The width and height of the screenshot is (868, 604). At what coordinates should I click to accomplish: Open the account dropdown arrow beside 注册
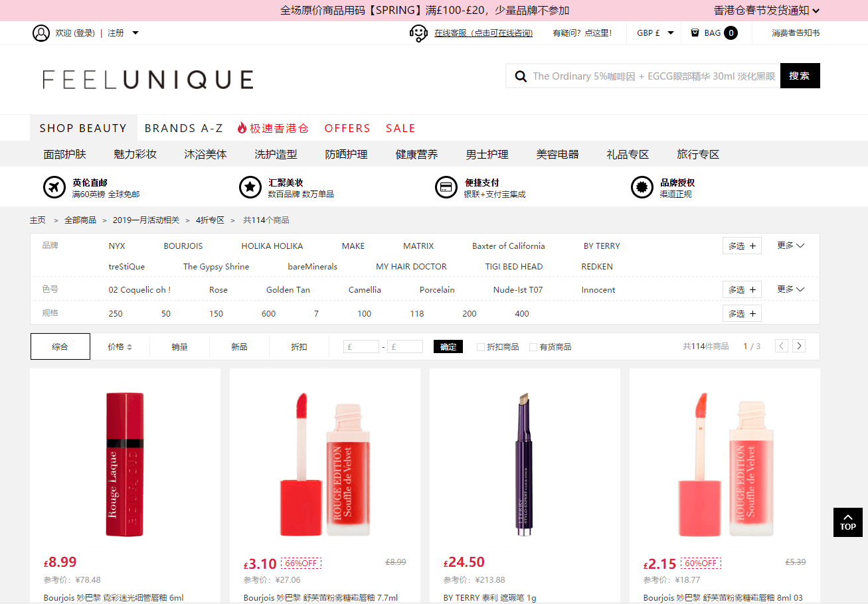[135, 33]
